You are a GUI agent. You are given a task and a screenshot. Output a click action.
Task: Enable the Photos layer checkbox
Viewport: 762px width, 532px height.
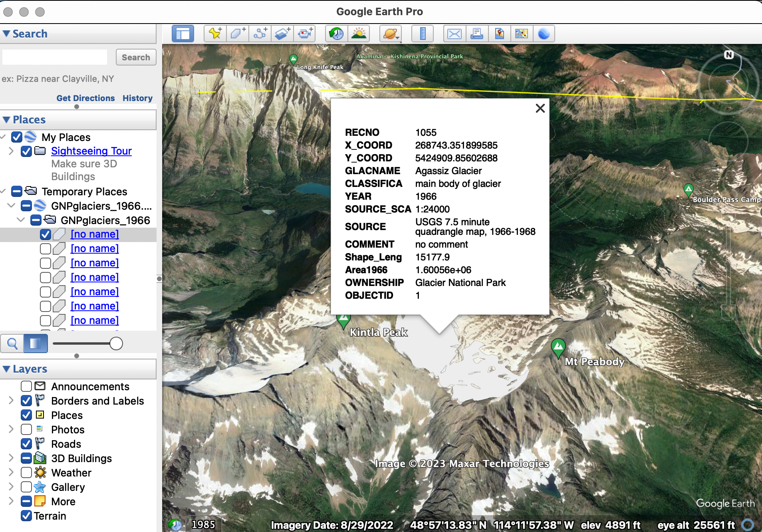coord(26,429)
